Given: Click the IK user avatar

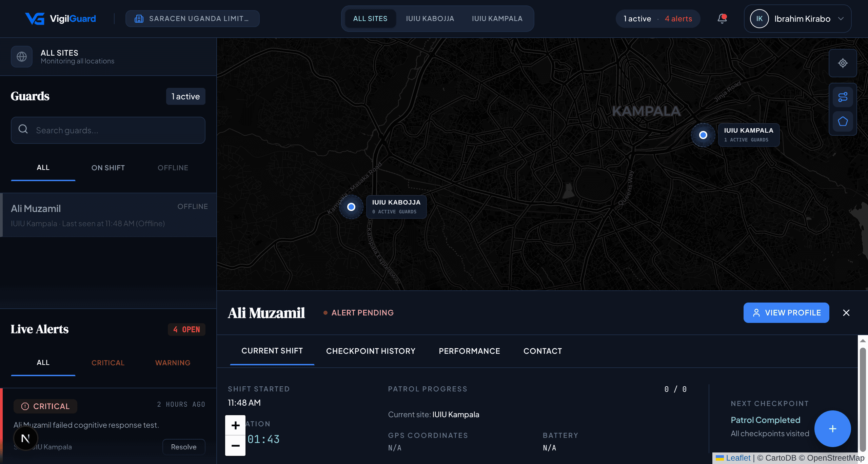Looking at the screenshot, I should [x=759, y=19].
